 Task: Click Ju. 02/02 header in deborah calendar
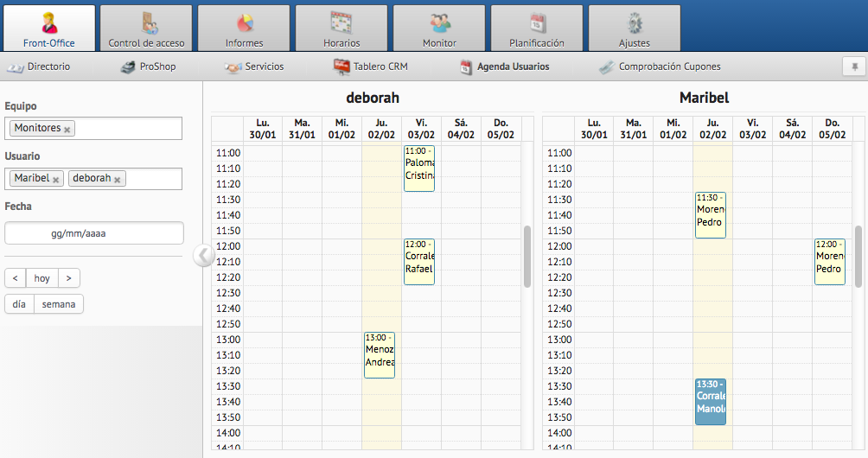pos(381,129)
